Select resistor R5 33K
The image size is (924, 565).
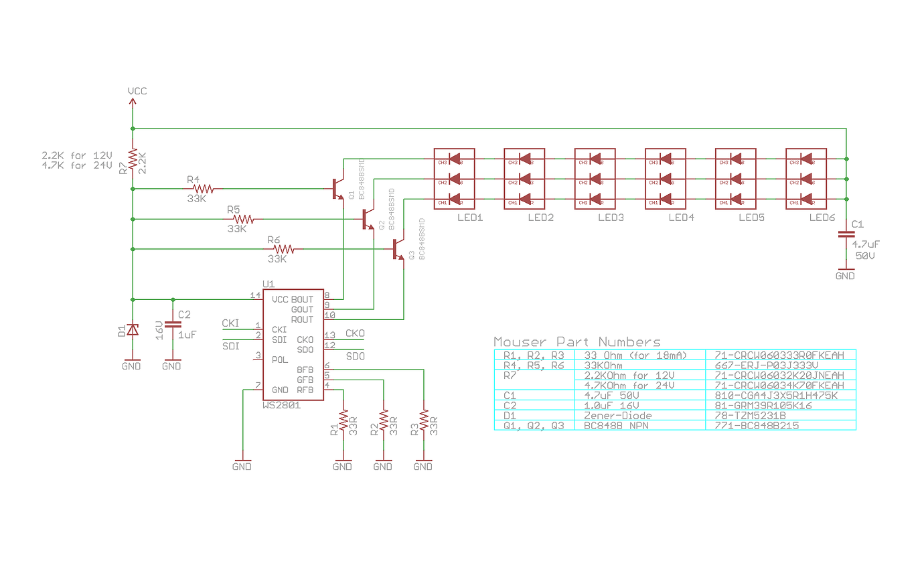(244, 219)
